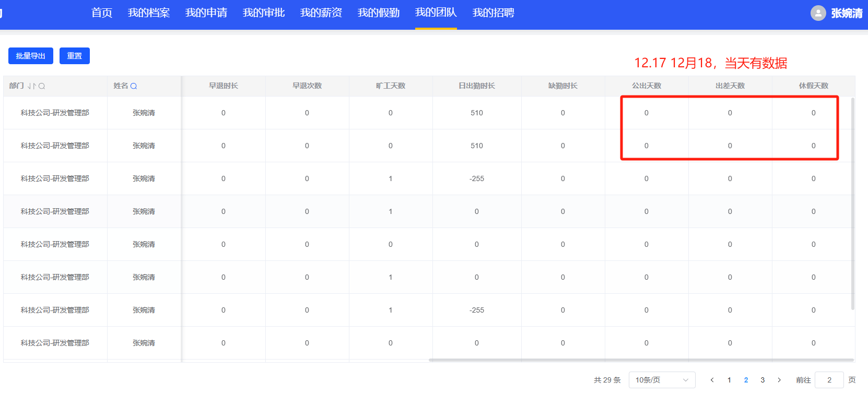Click the vertical scrollbar at table's right edge

tap(853, 204)
